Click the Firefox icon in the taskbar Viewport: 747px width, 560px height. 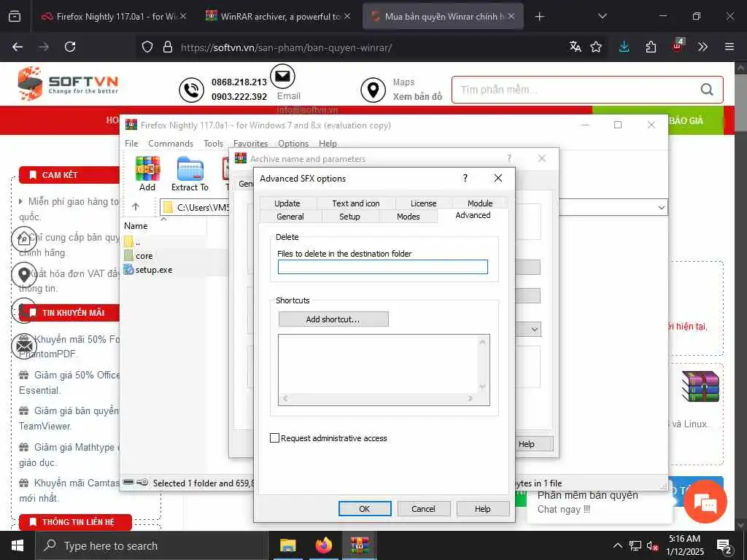pos(323,545)
